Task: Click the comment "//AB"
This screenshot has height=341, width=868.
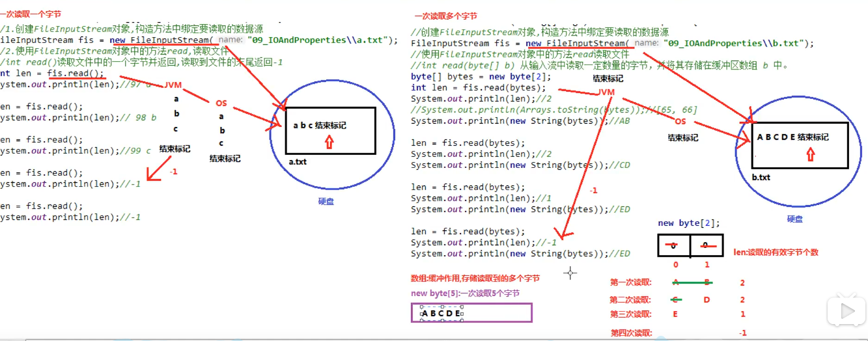Action: coord(619,121)
